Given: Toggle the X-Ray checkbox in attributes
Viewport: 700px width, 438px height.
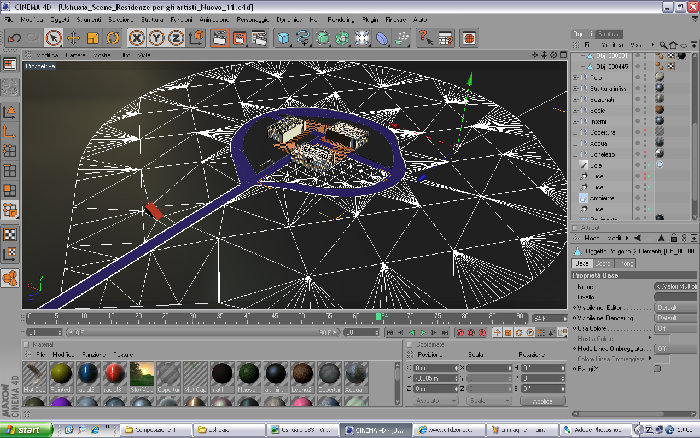Looking at the screenshot, I should (x=658, y=369).
